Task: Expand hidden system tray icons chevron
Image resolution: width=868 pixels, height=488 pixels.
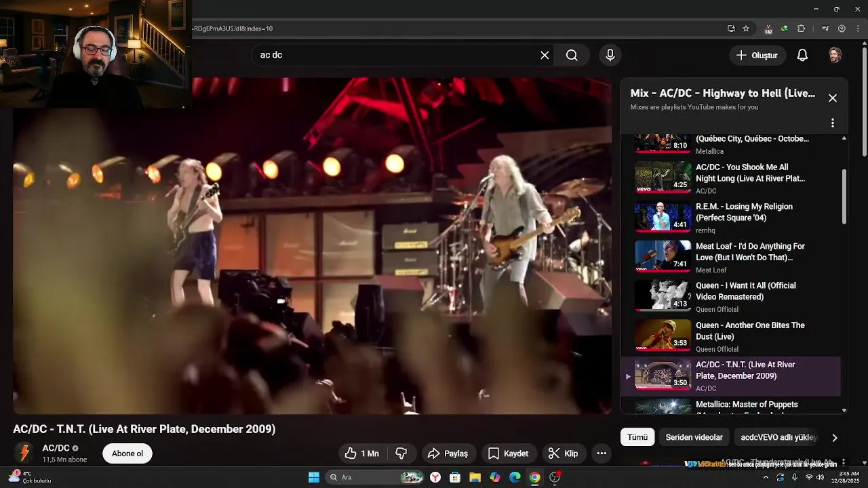Action: point(766,477)
